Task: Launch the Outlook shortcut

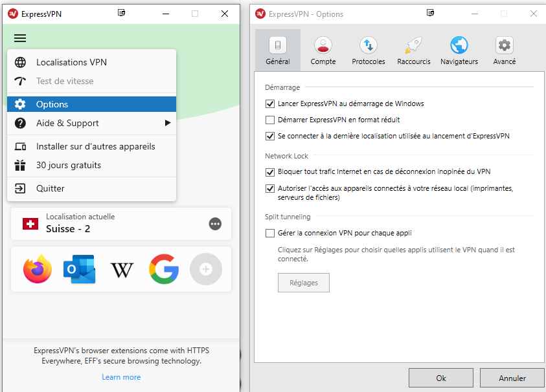Action: coord(80,269)
